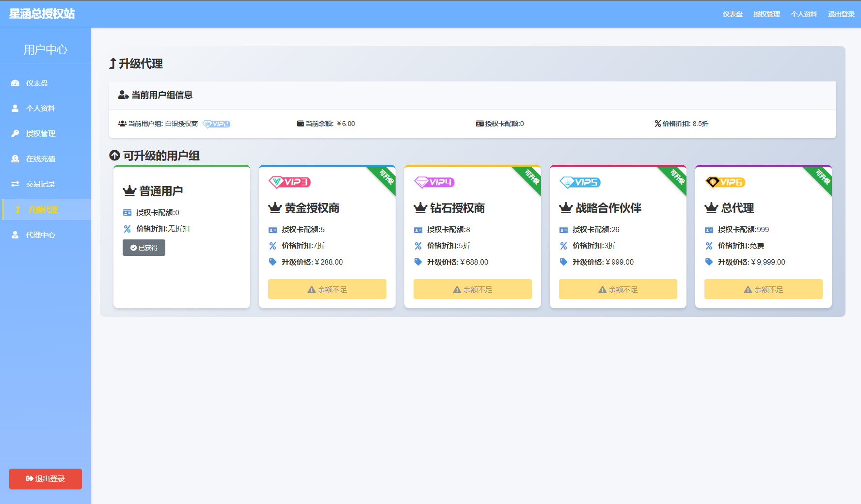Open 授权管理 in the top navigation
This screenshot has width=861, height=504.
point(766,14)
